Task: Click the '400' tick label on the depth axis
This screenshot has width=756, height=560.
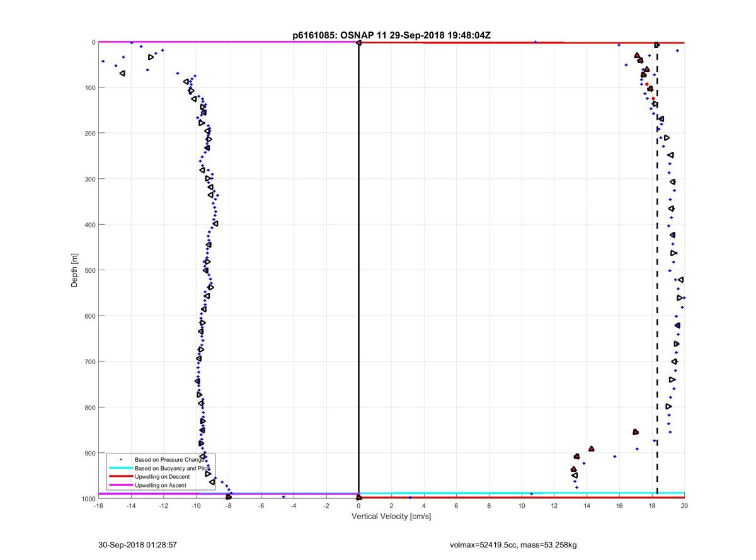Action: point(89,225)
